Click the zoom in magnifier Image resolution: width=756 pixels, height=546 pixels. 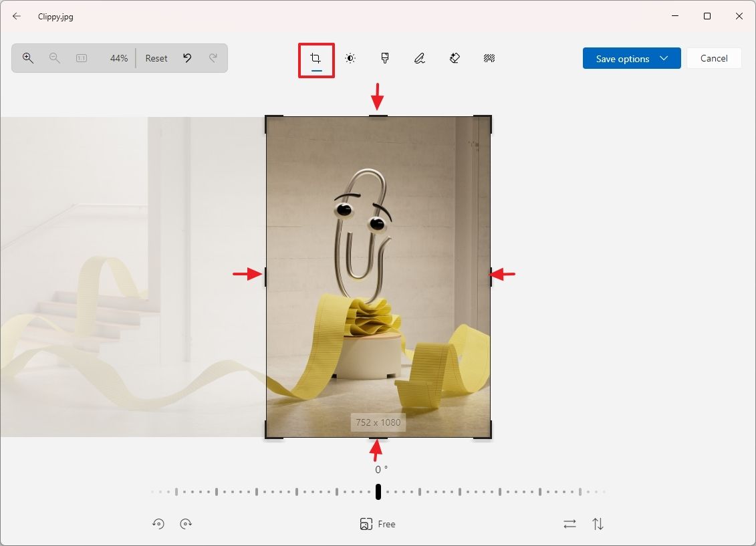(27, 58)
